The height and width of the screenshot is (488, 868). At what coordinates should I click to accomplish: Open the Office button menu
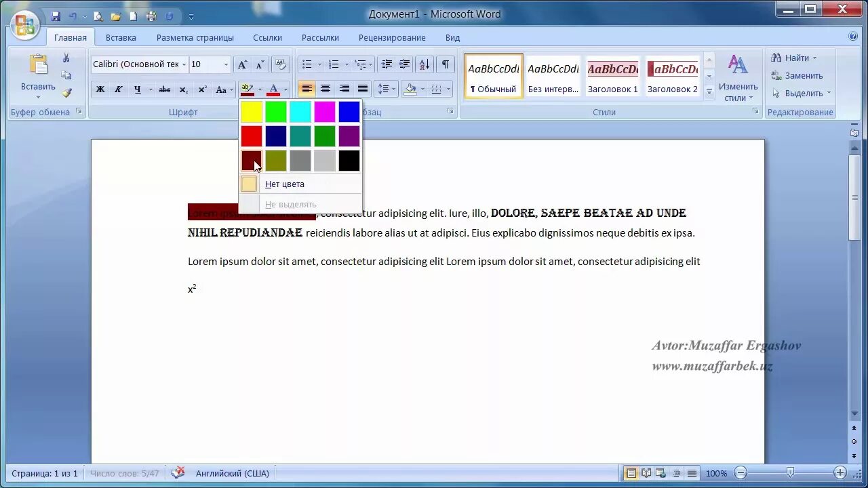pos(25,24)
